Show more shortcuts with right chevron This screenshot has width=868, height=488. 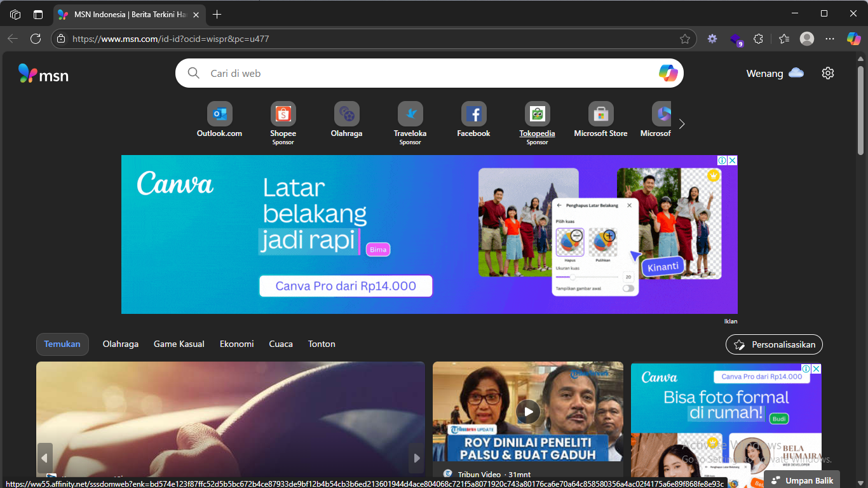(x=682, y=124)
